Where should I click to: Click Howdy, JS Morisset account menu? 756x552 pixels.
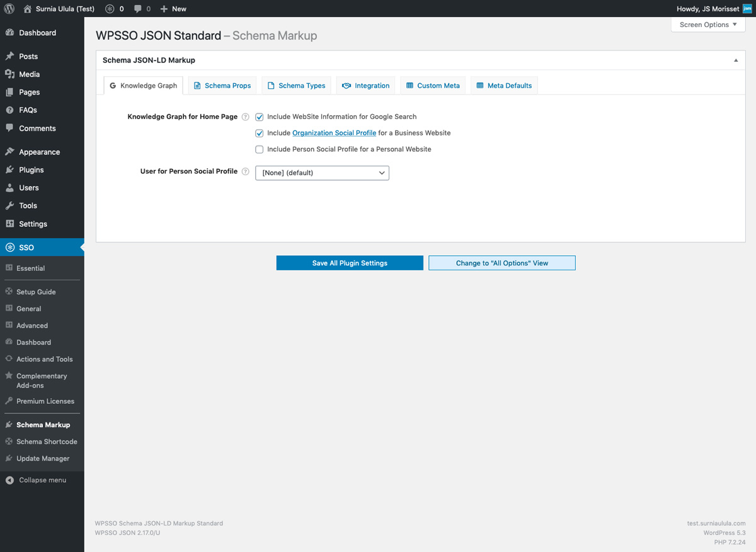tap(714, 9)
